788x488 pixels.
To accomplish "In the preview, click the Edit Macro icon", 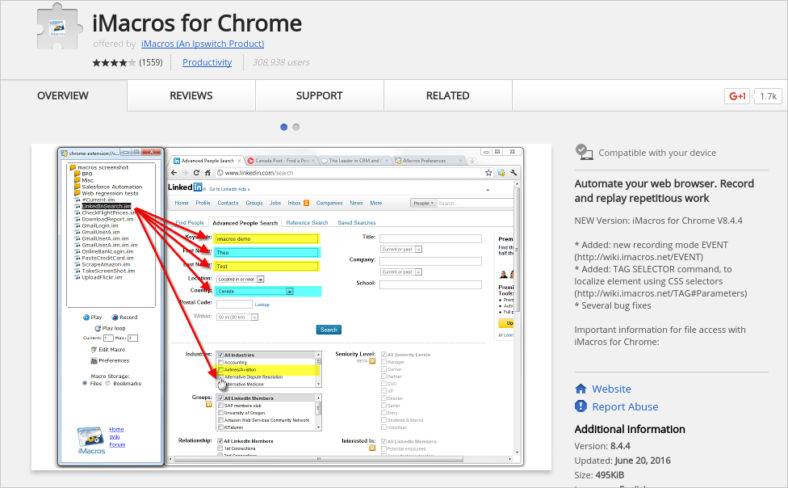I will click(93, 349).
